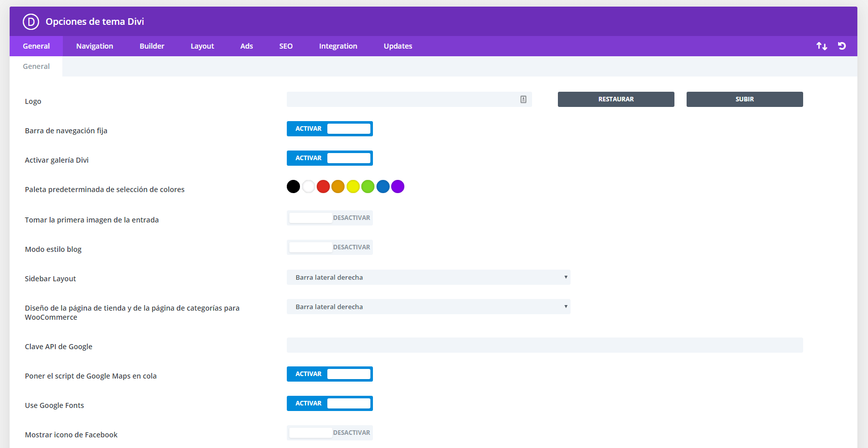This screenshot has width=868, height=448.
Task: Switch to the Builder tab
Action: click(152, 46)
